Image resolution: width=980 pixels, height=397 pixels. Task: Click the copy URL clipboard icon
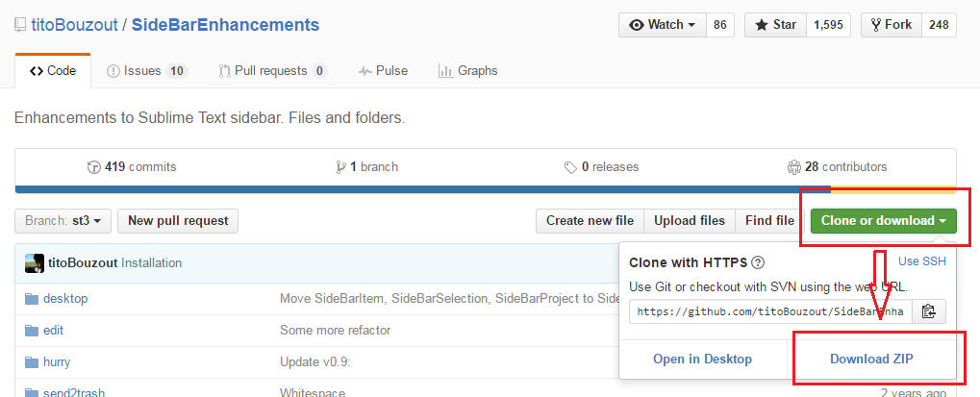[928, 311]
